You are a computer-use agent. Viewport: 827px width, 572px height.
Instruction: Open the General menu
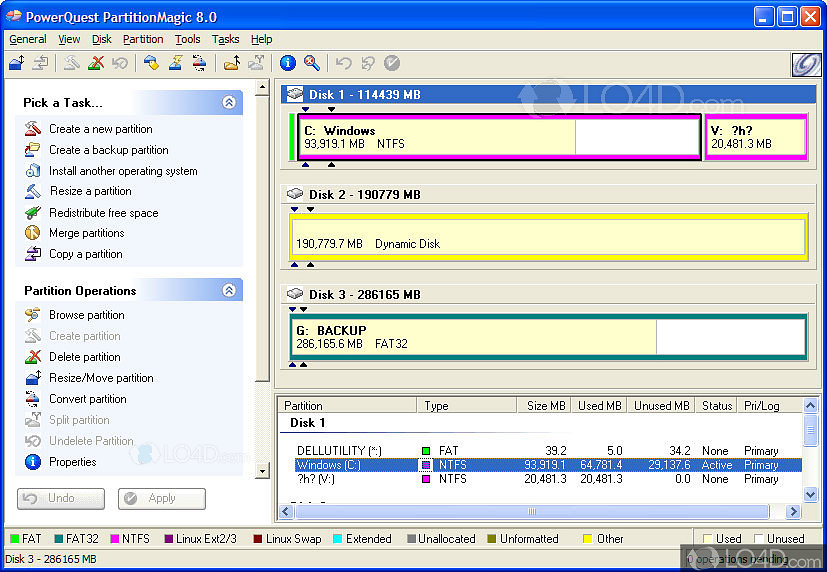[28, 39]
